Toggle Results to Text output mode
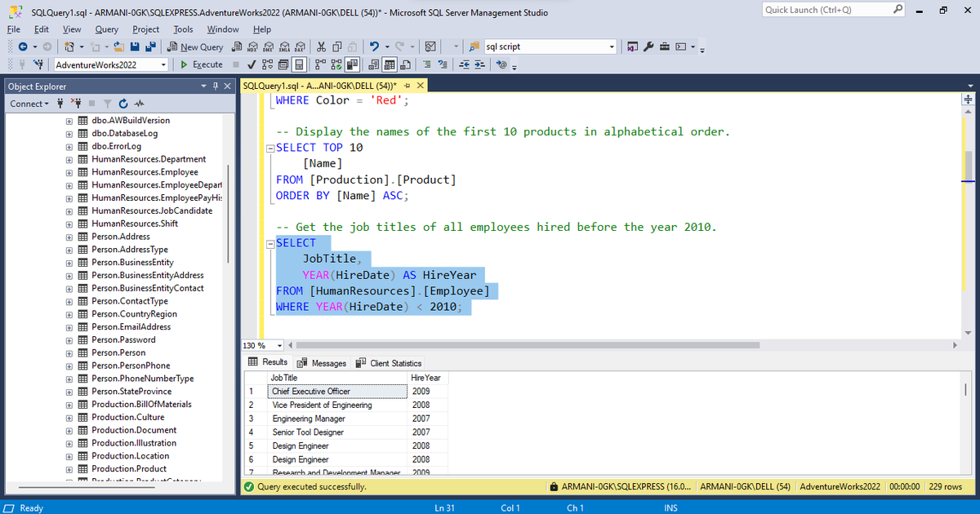Image resolution: width=980 pixels, height=514 pixels. point(373,64)
